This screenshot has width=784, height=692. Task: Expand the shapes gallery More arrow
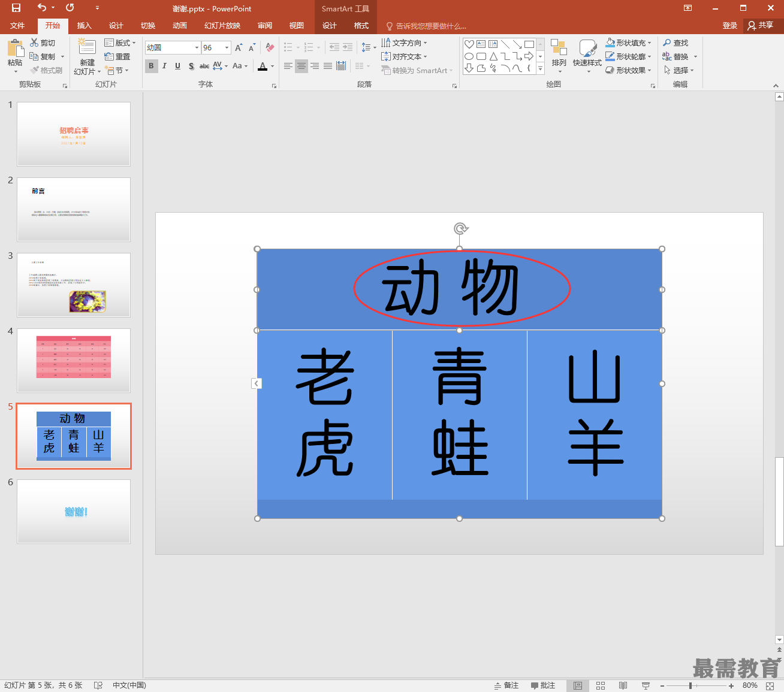pos(540,68)
